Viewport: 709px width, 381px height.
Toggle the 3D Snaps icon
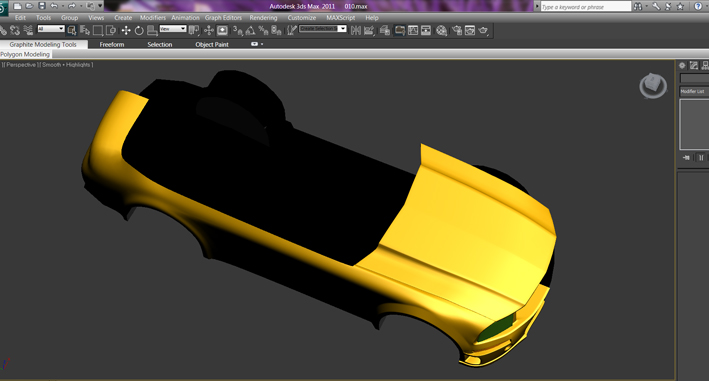click(237, 30)
